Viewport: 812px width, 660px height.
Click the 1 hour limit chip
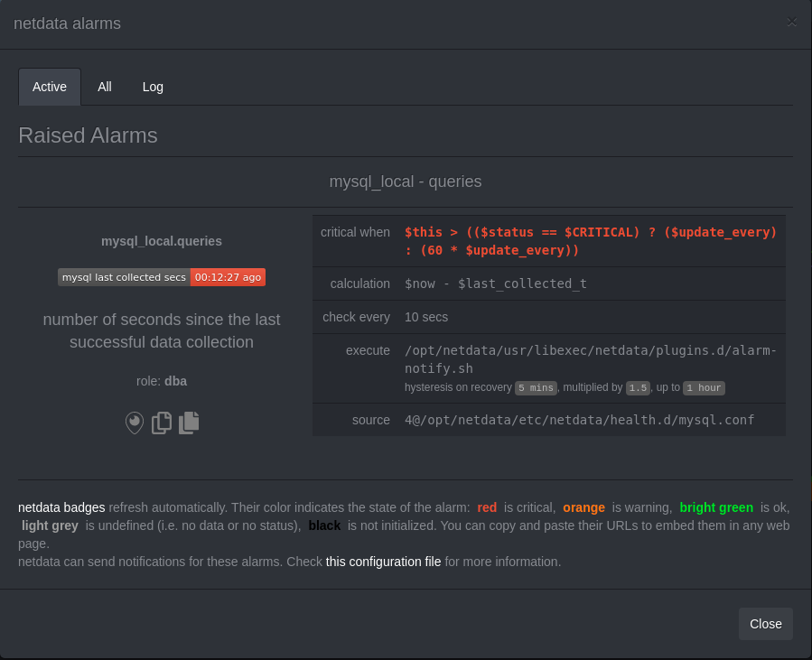704,387
